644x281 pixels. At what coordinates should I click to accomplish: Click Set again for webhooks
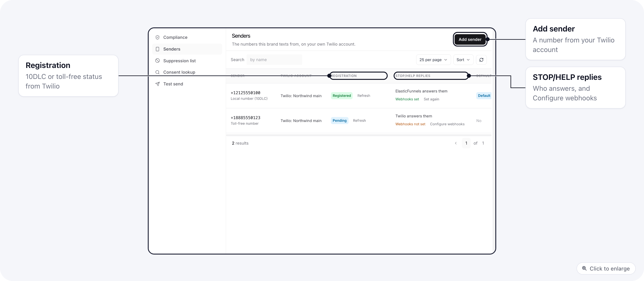(431, 99)
